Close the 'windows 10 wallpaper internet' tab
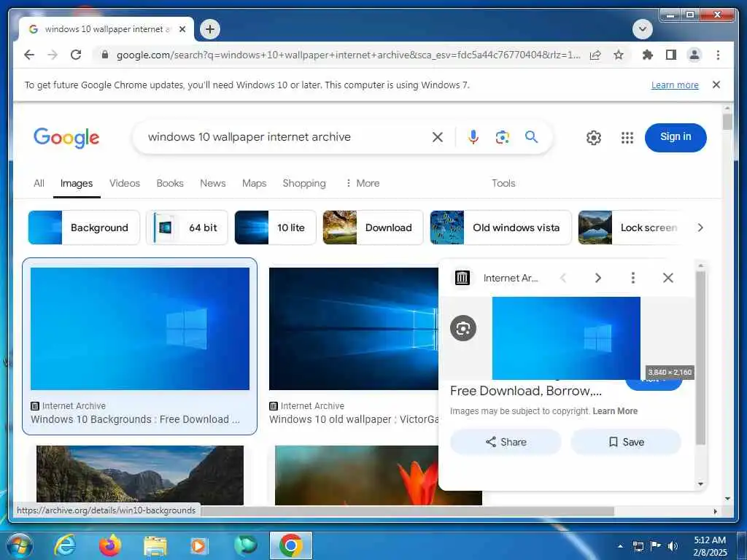The image size is (747, 560). (182, 29)
